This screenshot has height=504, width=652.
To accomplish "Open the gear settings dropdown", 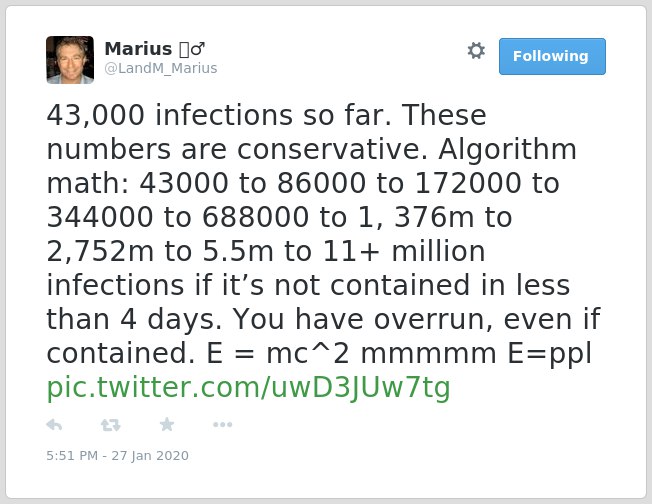I will click(x=476, y=51).
